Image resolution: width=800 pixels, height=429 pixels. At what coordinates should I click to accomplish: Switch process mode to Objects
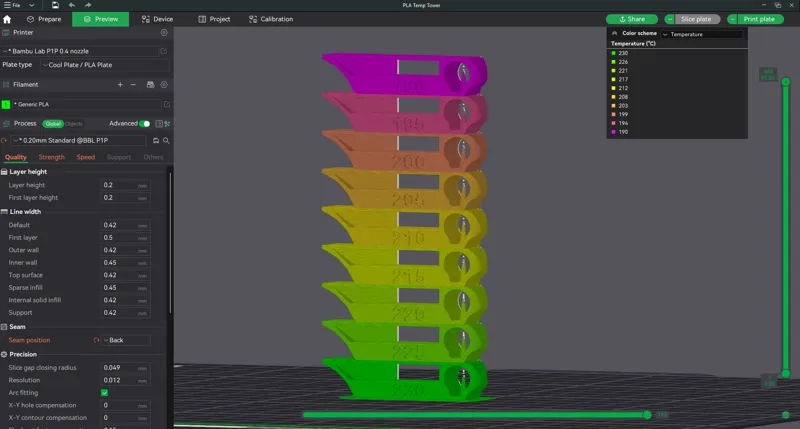[73, 123]
